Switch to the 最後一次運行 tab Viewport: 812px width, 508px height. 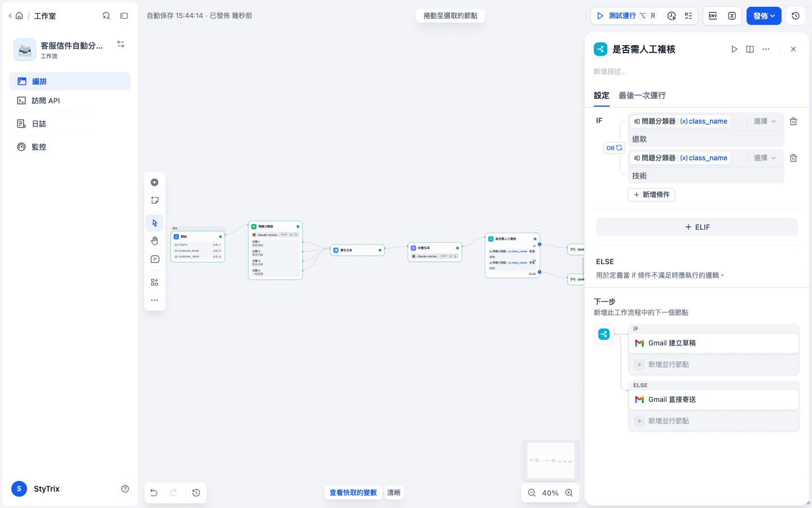coord(642,95)
